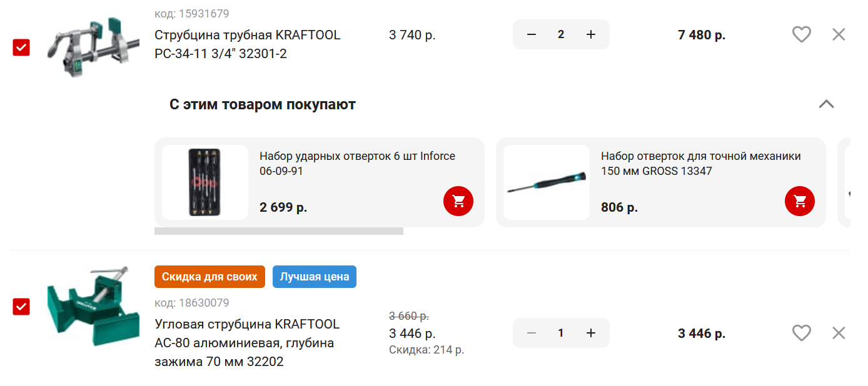The height and width of the screenshot is (386, 868).
Task: Click the 'Скидка для своих' orange badge
Action: [209, 277]
